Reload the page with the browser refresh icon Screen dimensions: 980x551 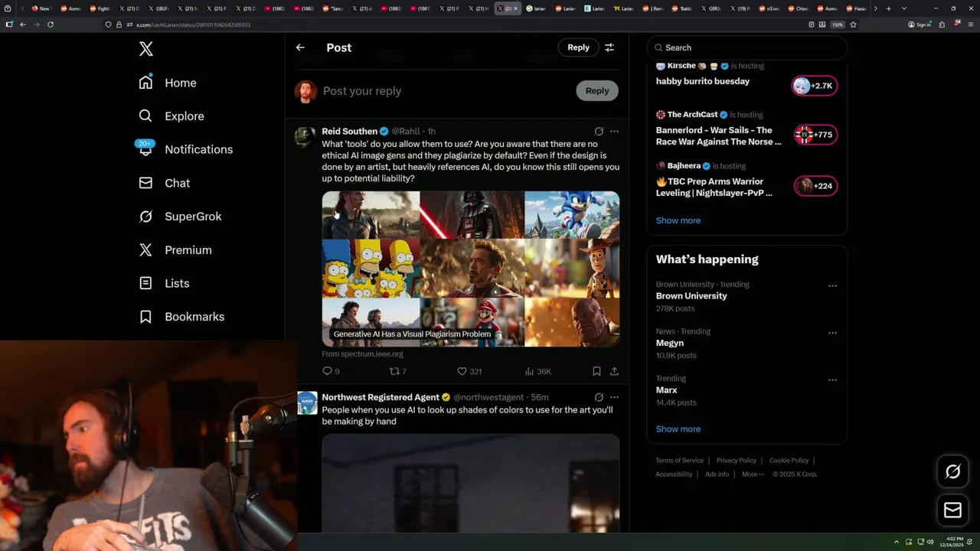[51, 24]
